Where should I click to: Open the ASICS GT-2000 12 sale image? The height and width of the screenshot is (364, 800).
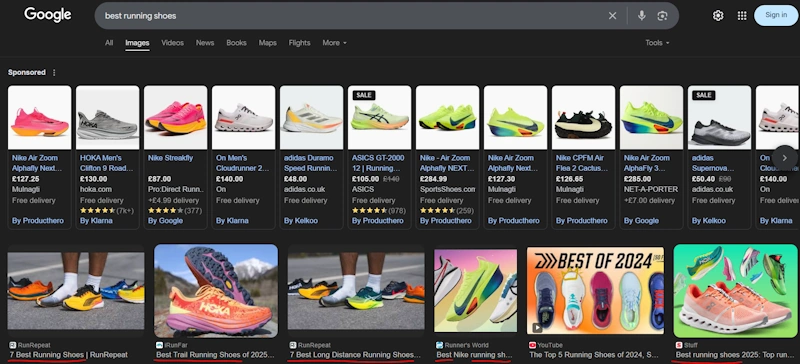tap(380, 117)
